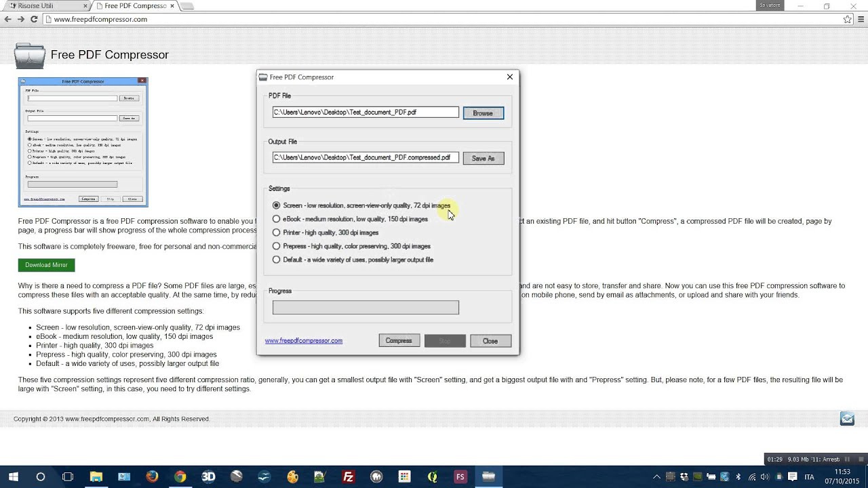Close the Free PDF Compressor dialog with X
This screenshot has width=868, height=488.
point(510,77)
